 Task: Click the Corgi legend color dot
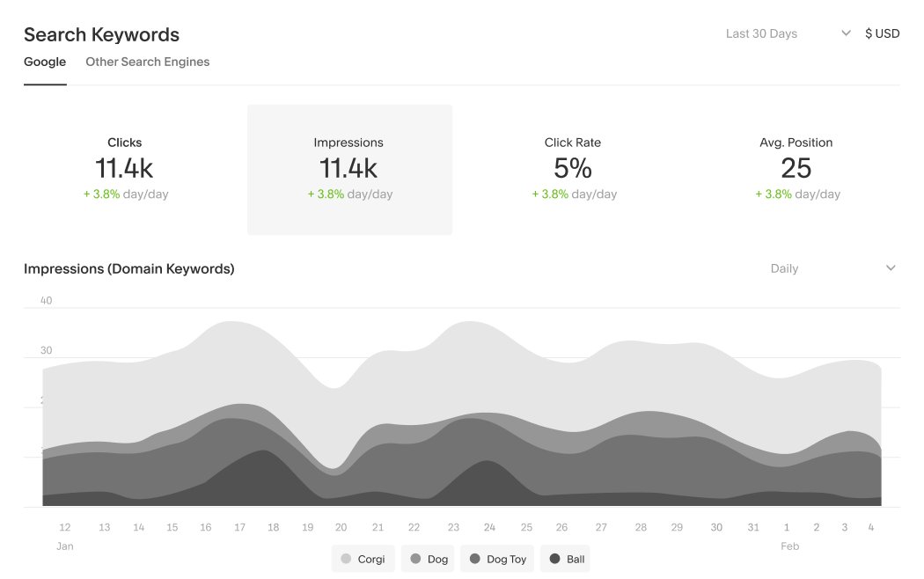(x=346, y=557)
